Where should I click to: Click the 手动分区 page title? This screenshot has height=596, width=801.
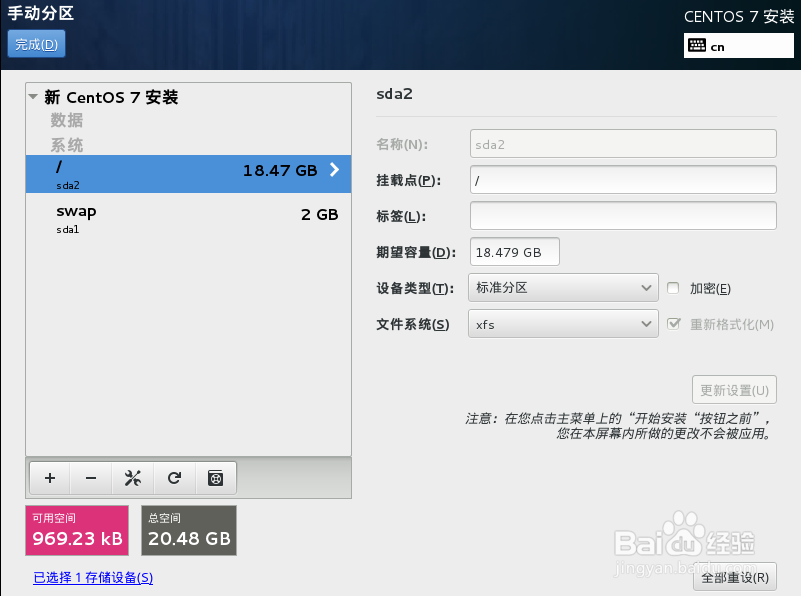point(41,13)
